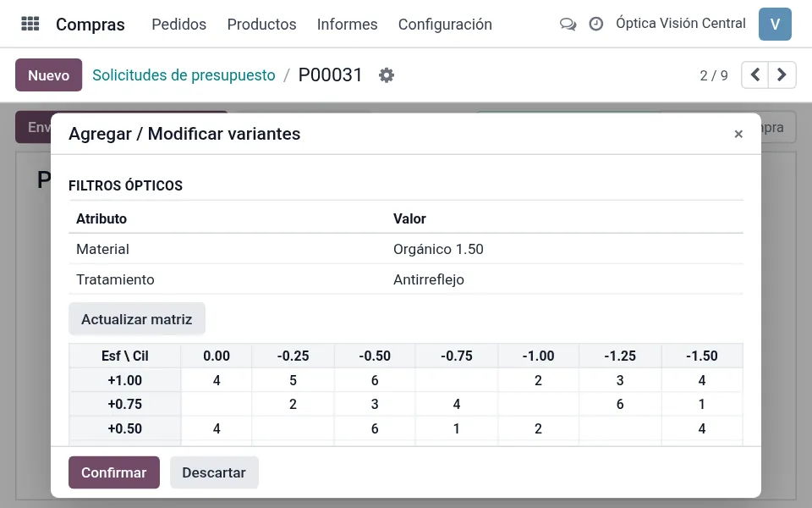
Task: Click the Valor column header
Action: [409, 218]
